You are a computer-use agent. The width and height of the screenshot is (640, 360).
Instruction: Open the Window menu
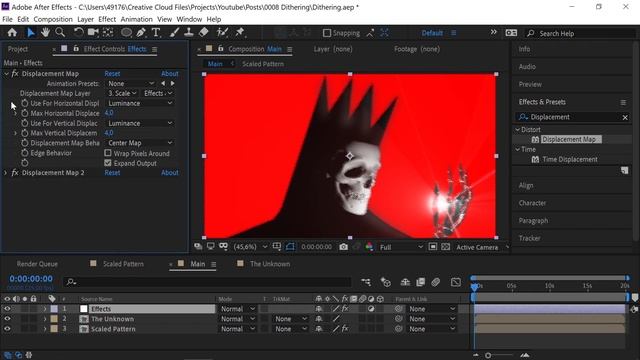[x=189, y=19]
